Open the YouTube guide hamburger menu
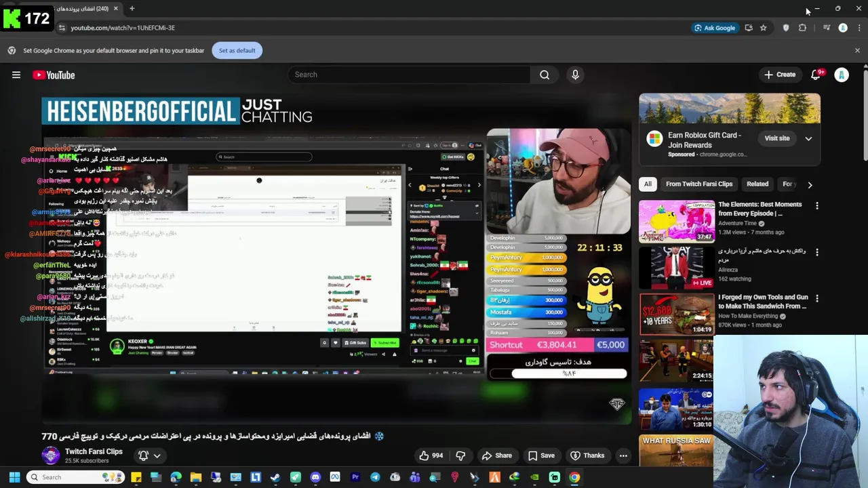 click(16, 75)
